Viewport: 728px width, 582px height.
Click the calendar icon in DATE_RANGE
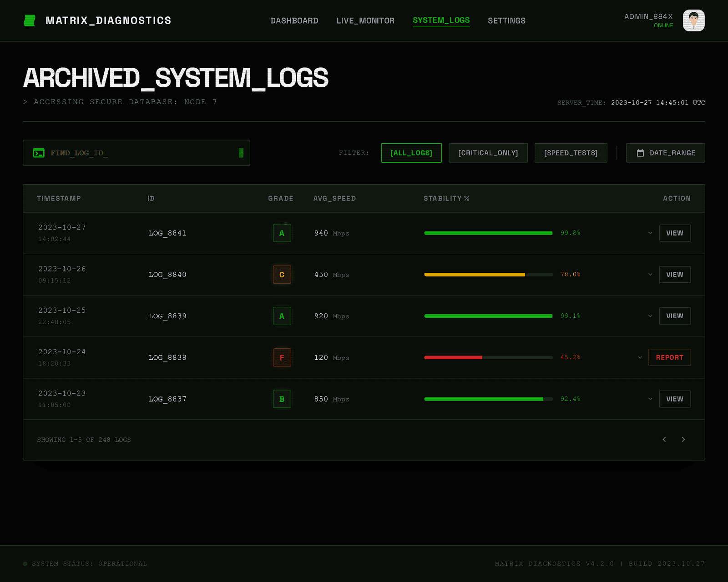[x=640, y=153]
